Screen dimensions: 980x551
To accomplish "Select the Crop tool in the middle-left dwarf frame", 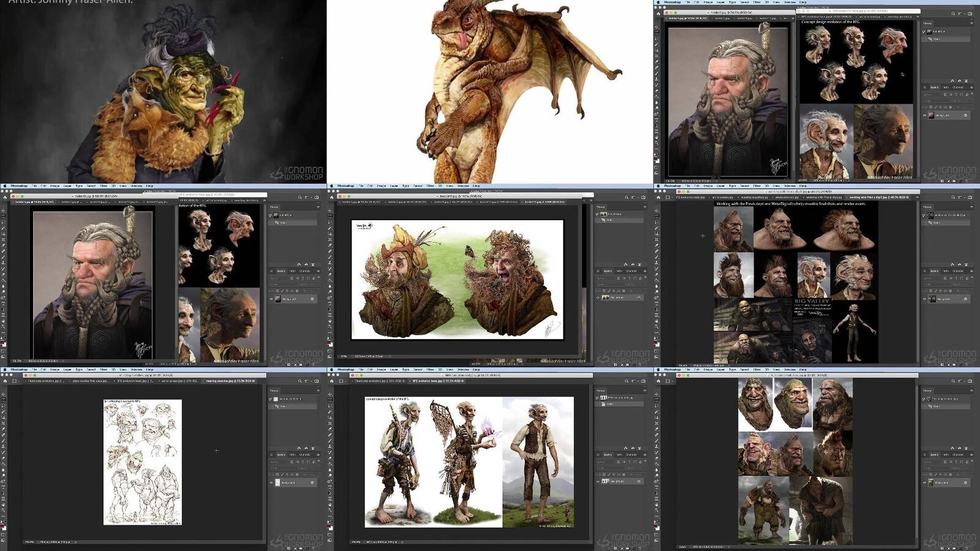I will [x=3, y=234].
